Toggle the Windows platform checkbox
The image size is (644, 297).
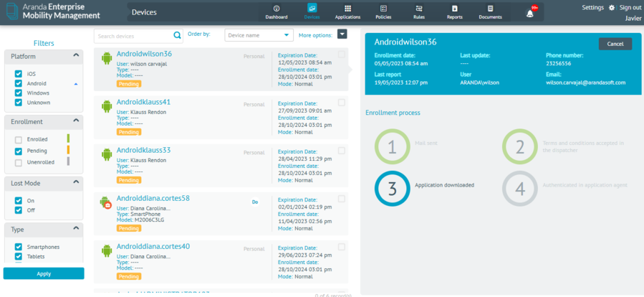click(18, 93)
